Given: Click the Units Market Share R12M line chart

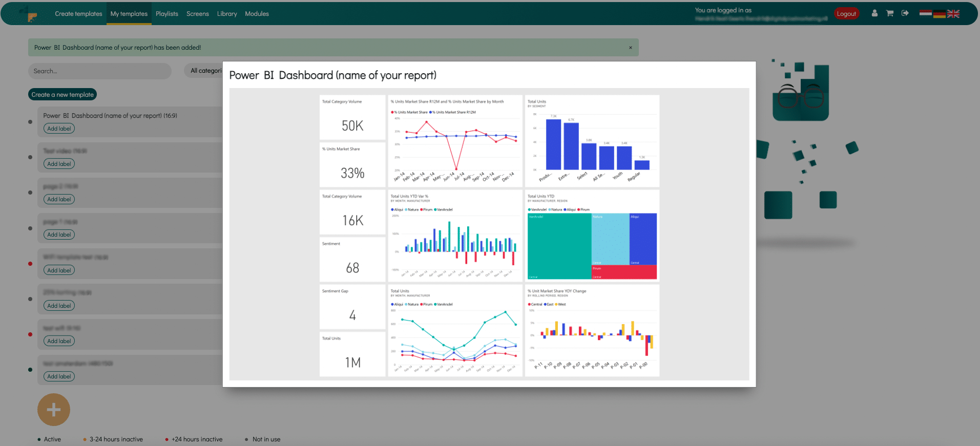Looking at the screenshot, I should (455, 141).
